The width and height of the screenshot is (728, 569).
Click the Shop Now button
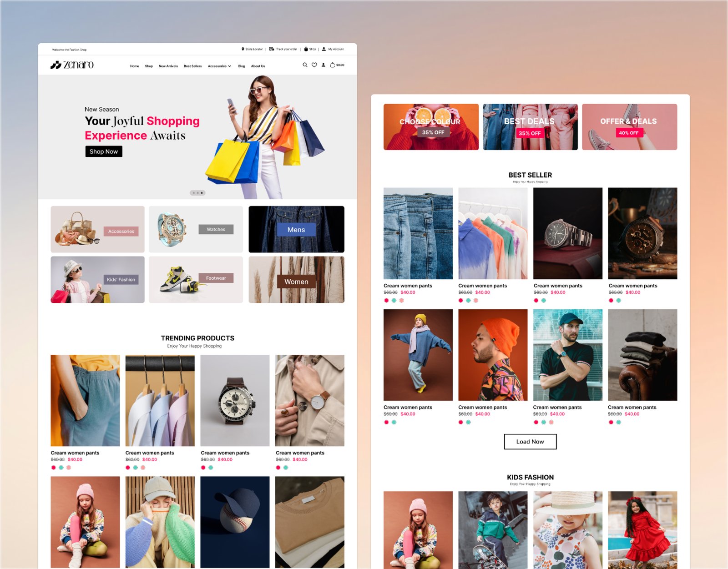tap(103, 151)
